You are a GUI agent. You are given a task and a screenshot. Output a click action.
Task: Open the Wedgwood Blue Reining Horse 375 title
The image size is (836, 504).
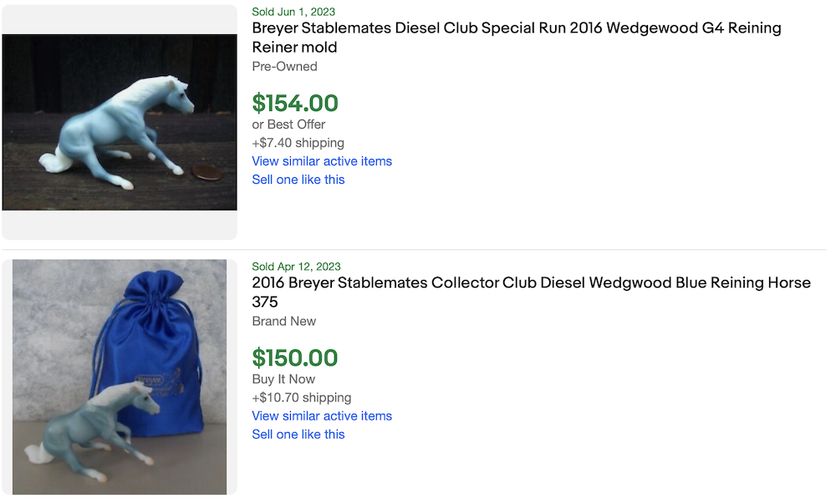pyautogui.click(x=531, y=292)
